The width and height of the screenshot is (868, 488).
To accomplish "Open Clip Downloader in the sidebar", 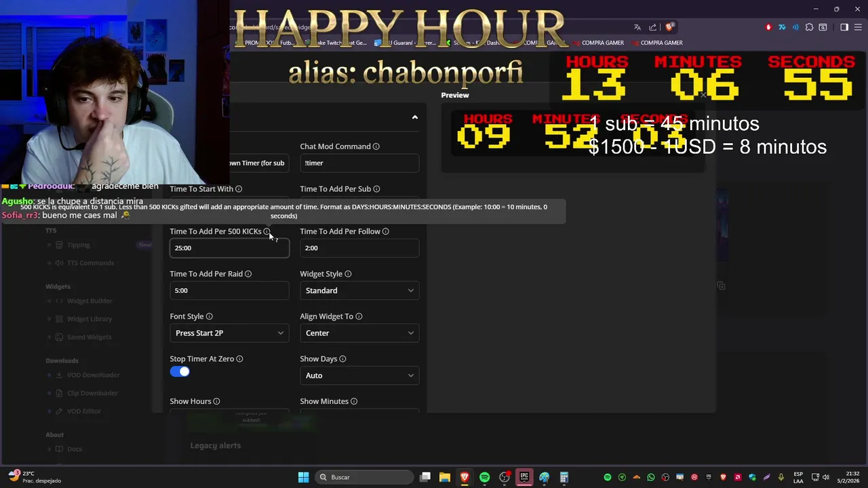I will pyautogui.click(x=92, y=393).
